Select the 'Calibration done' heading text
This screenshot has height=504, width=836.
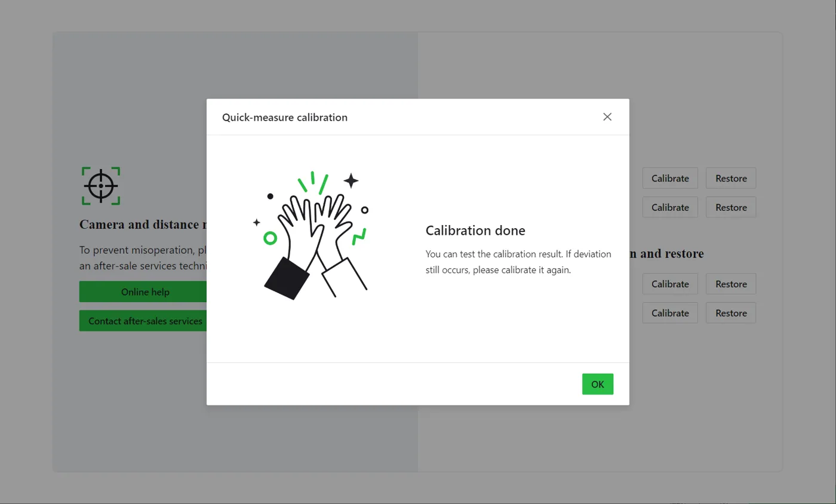pos(475,231)
